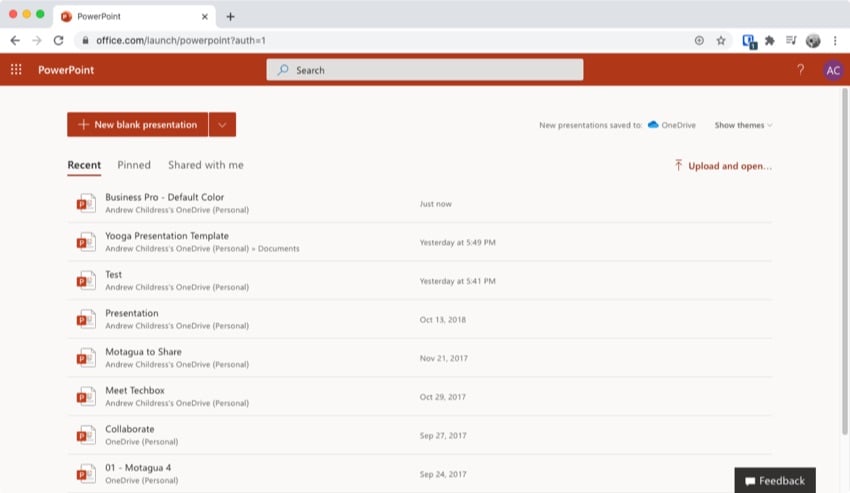Expand the new presentation dropdown arrow
The width and height of the screenshot is (850, 493).
coord(222,125)
